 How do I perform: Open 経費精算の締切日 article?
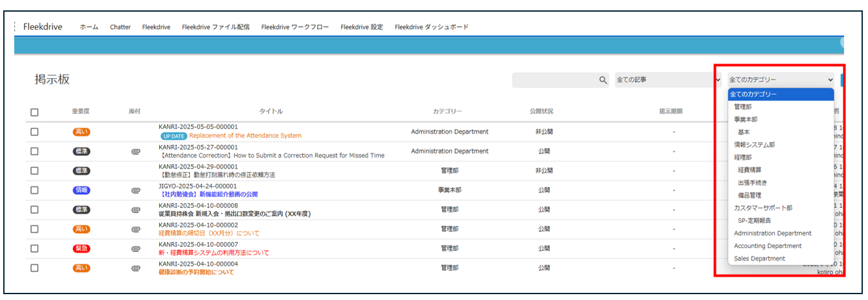209,233
